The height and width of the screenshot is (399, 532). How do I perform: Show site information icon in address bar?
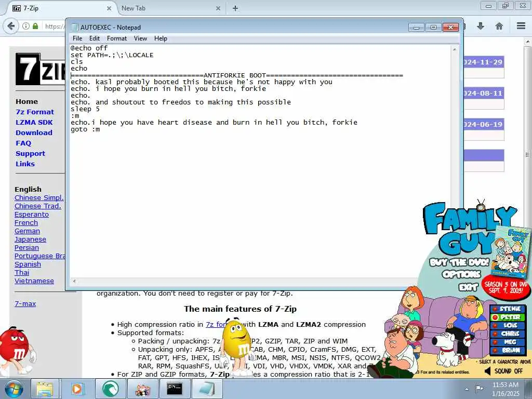tap(26, 26)
